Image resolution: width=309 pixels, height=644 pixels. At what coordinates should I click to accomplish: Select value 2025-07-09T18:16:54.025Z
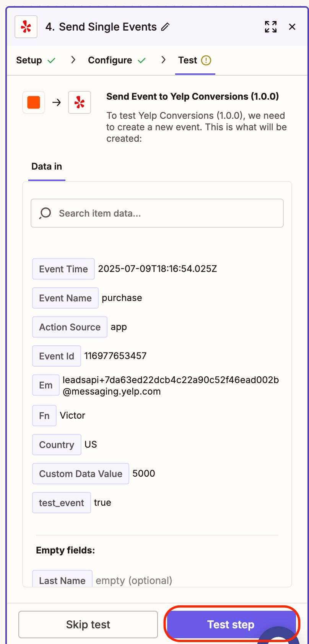(x=158, y=269)
